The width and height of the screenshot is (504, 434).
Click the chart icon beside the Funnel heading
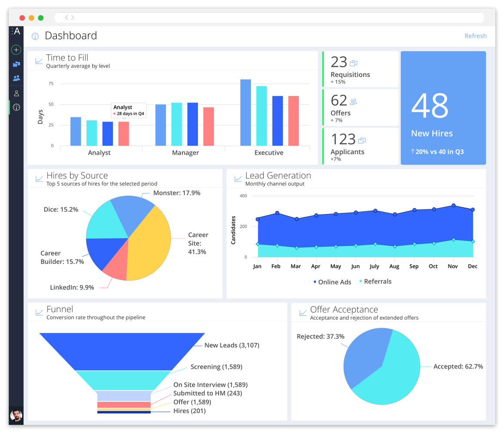pyautogui.click(x=39, y=312)
